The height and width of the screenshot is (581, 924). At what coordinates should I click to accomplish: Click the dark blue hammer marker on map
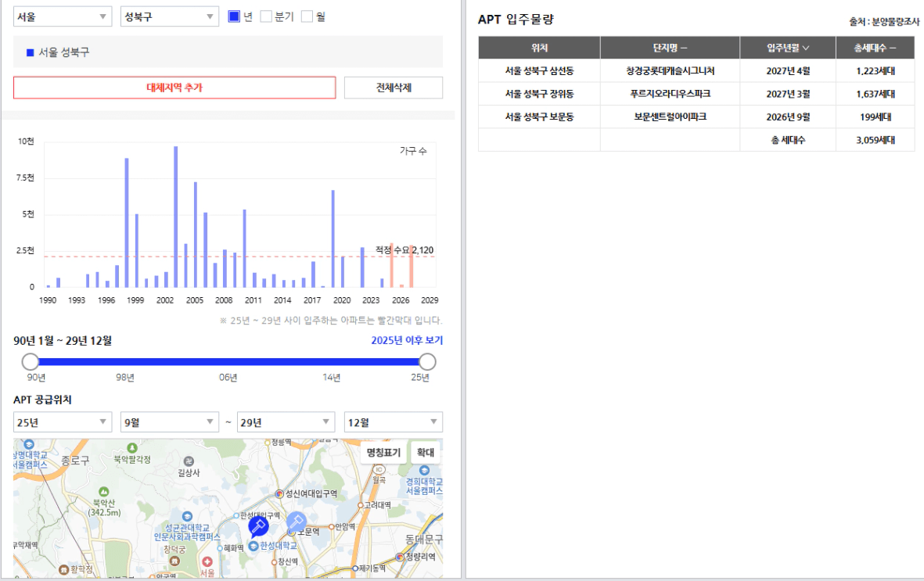coord(258,525)
